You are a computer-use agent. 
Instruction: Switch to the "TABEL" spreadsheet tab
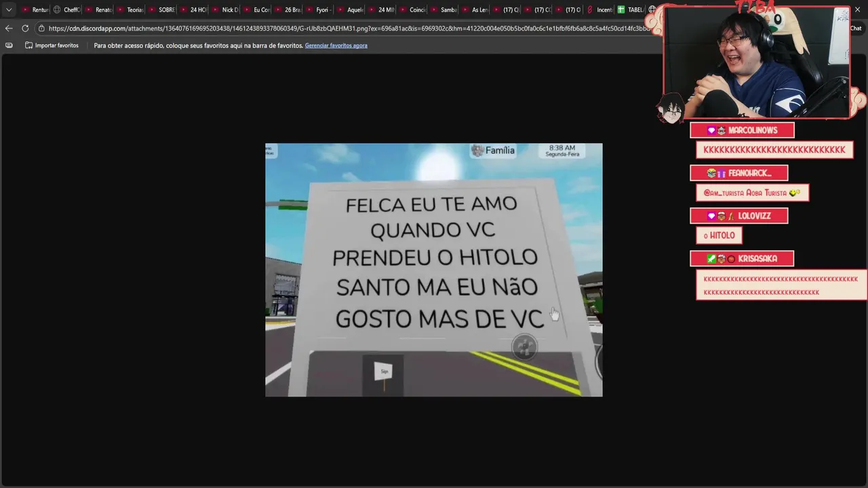click(x=631, y=9)
